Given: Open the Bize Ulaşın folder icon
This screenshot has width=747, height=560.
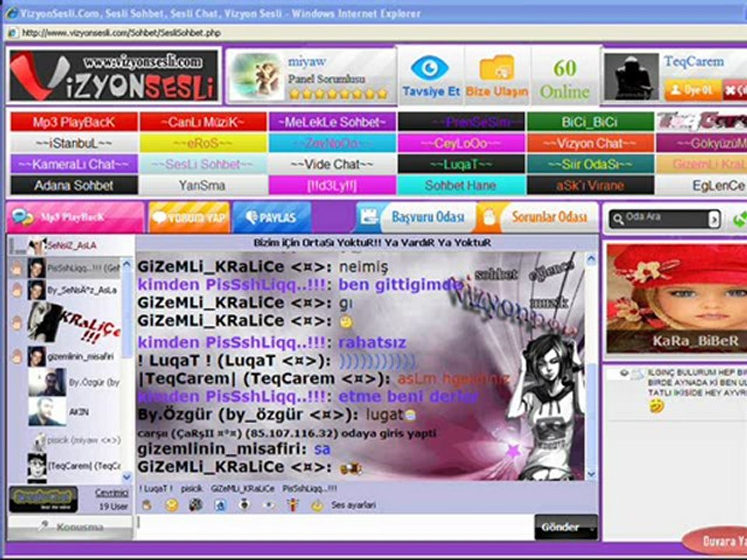Looking at the screenshot, I should click(x=497, y=68).
